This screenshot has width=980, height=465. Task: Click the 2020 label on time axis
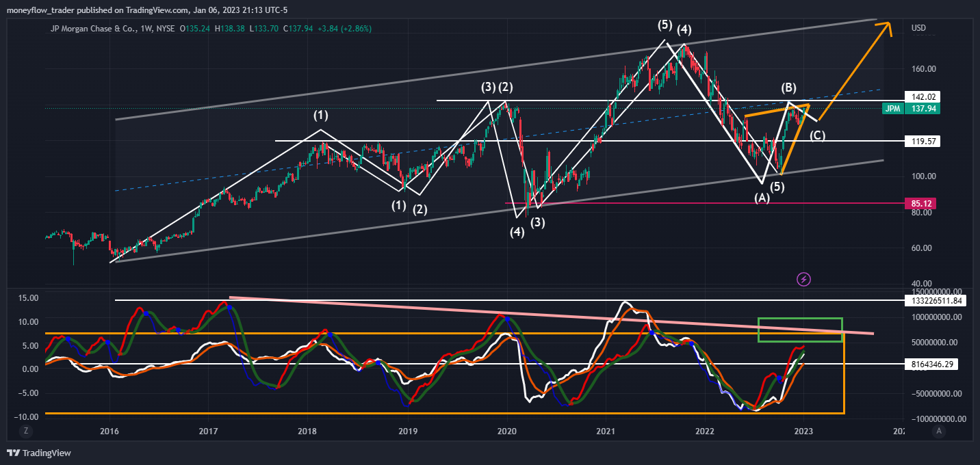(506, 431)
